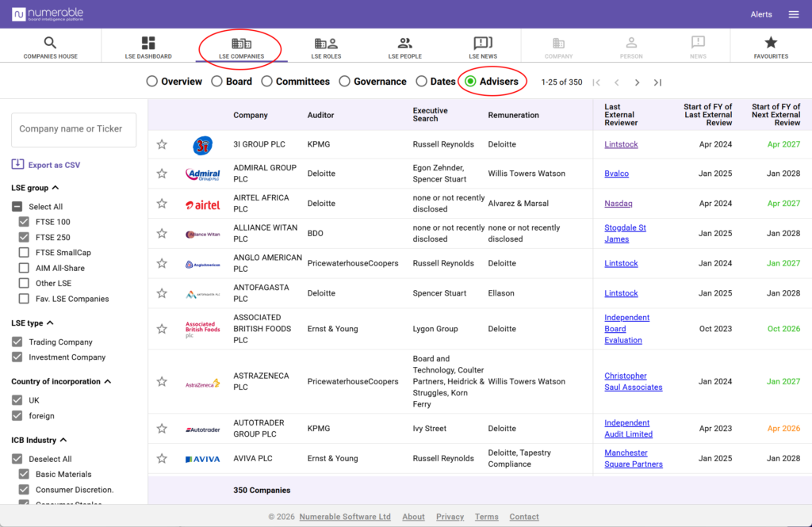Collapse the LSE group section
Screen dimensions: 812x527
(56, 187)
